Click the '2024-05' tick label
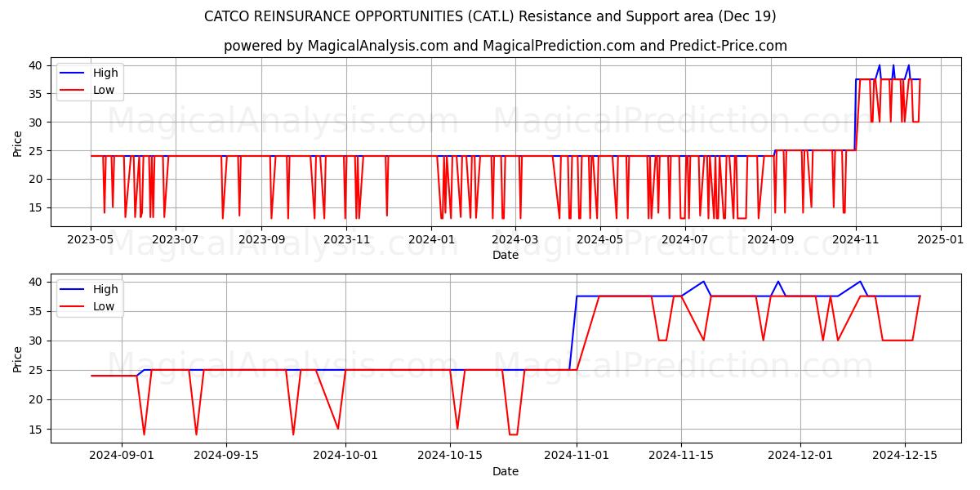The image size is (980, 490). point(600,239)
